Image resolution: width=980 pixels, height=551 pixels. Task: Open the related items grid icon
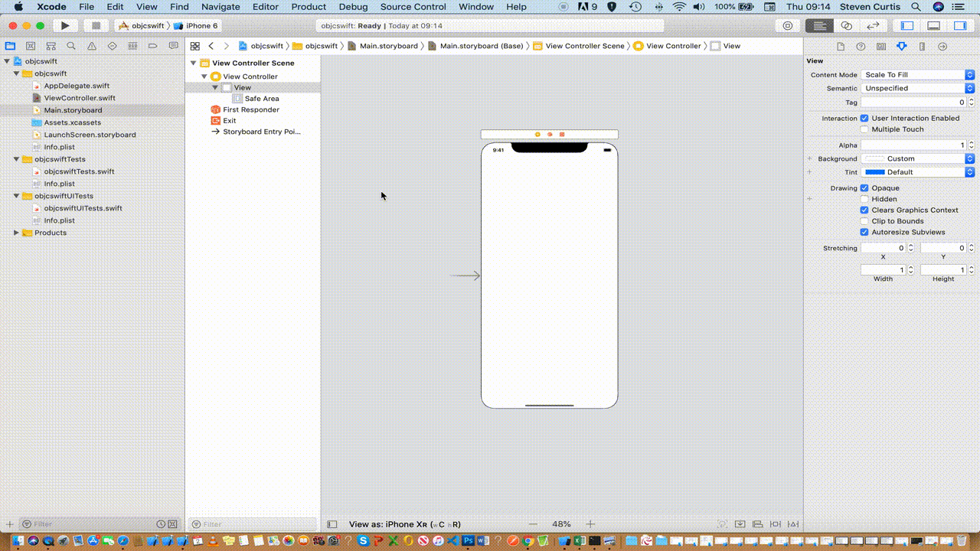tap(195, 46)
